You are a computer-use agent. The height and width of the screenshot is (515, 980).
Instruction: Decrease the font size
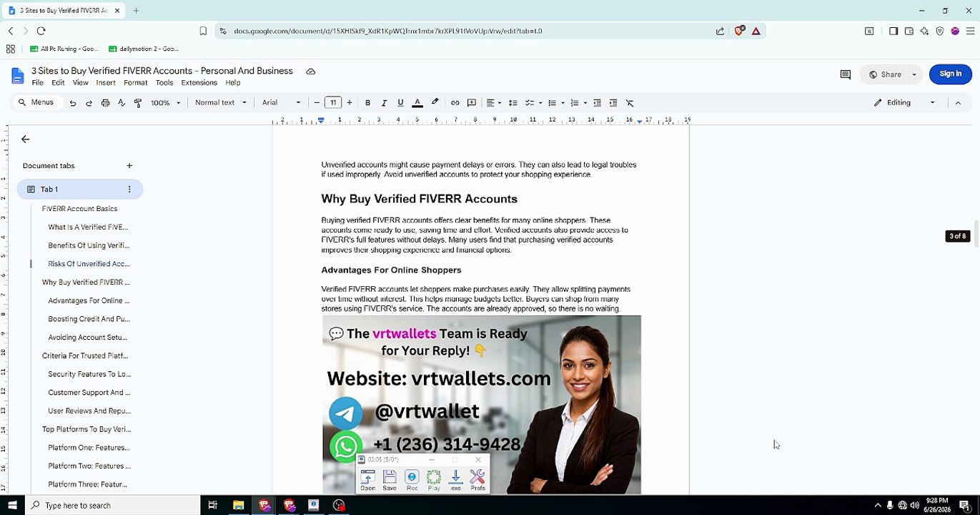pos(317,103)
